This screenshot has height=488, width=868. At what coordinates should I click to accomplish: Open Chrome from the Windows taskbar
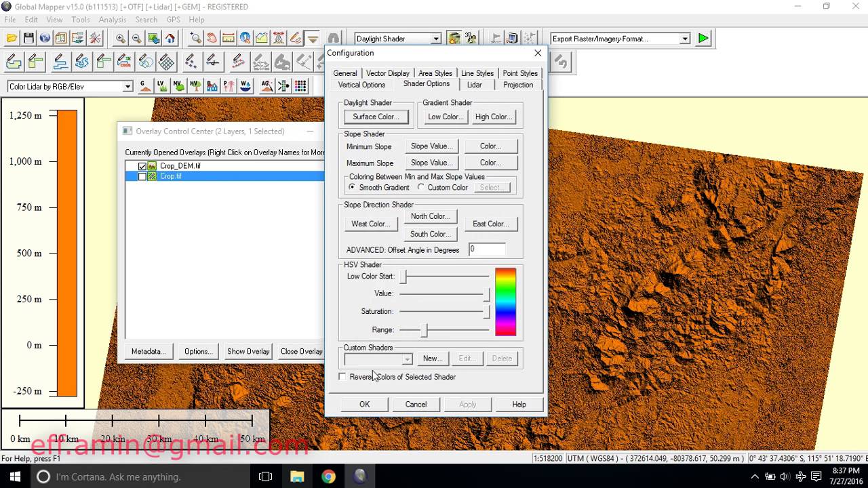[328, 476]
